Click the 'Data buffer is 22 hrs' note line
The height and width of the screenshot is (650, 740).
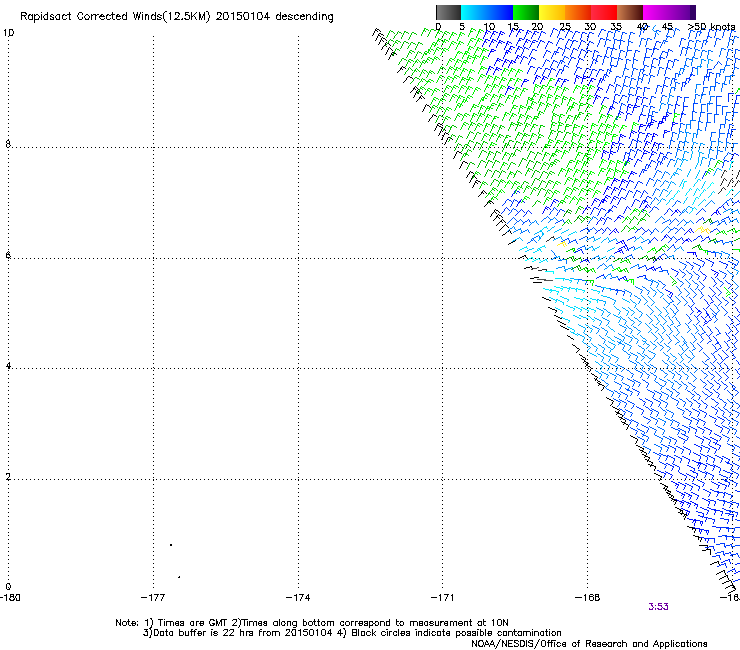(x=352, y=633)
